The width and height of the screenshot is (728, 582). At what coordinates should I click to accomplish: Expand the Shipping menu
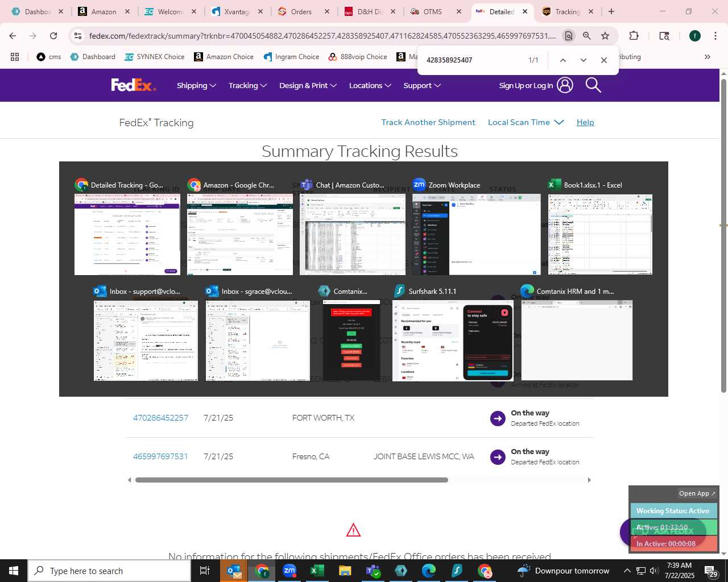tap(196, 85)
